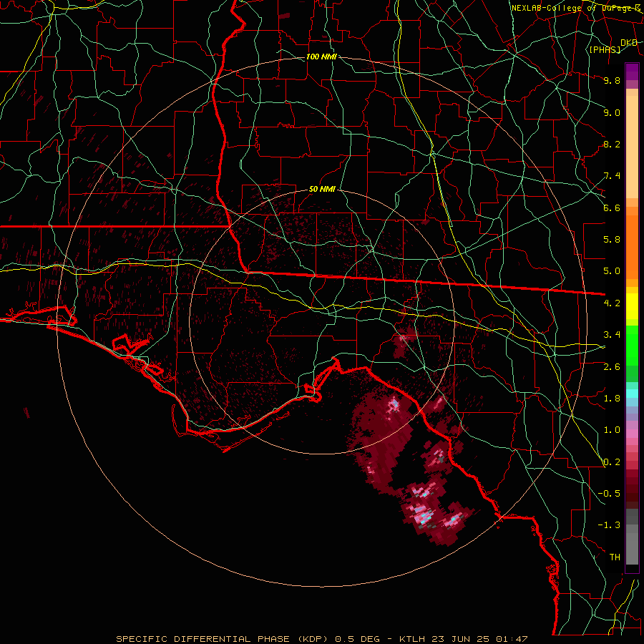
Task: Click the 1.0 value on the color scale
Action: coord(612,430)
